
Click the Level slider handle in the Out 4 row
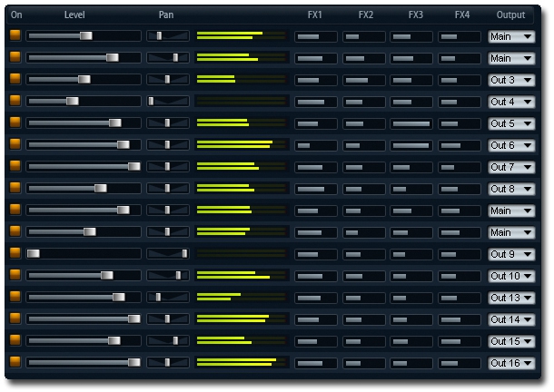[73, 102]
